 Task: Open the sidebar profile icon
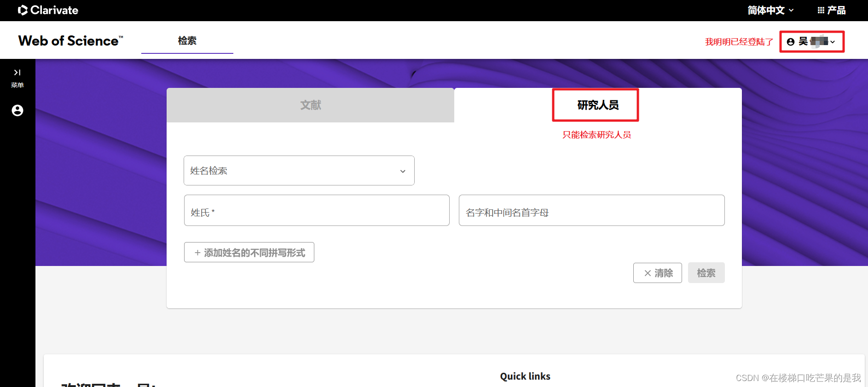tap(17, 110)
